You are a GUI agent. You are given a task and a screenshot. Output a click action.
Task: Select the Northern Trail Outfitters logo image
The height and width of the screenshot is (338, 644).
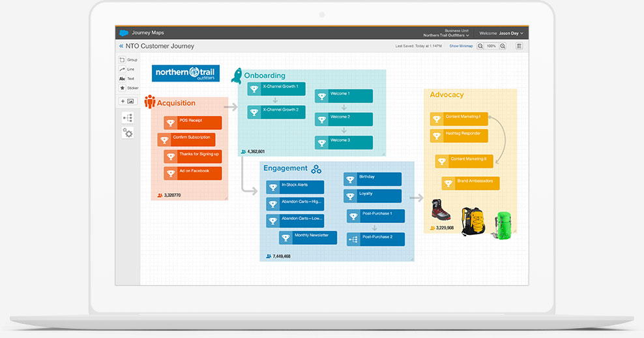[x=186, y=73]
